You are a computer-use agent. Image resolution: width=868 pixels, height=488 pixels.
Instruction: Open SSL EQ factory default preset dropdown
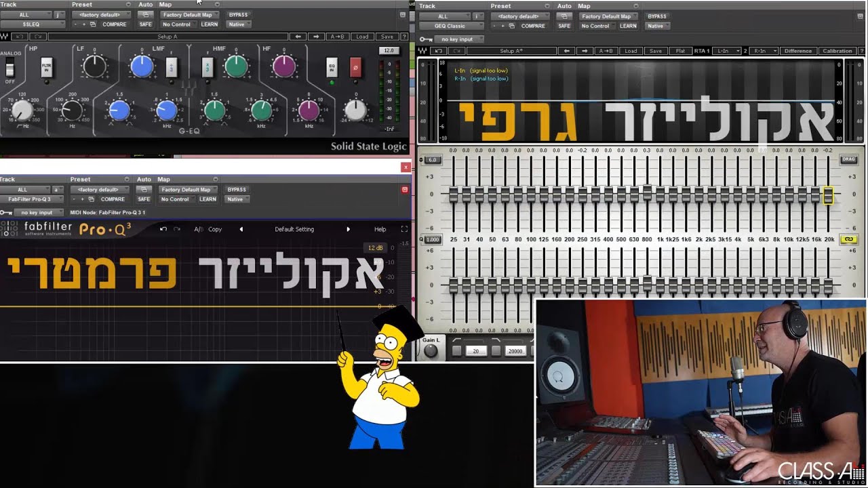coord(100,15)
